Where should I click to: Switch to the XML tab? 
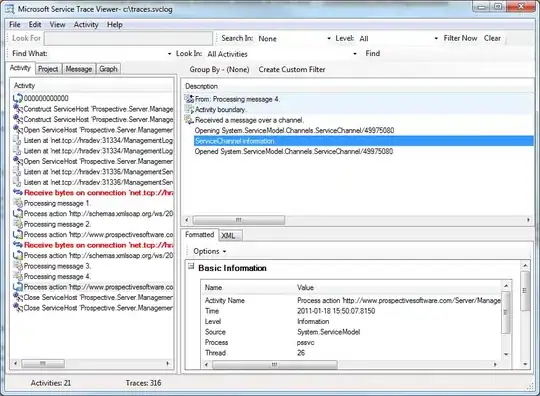tap(229, 236)
